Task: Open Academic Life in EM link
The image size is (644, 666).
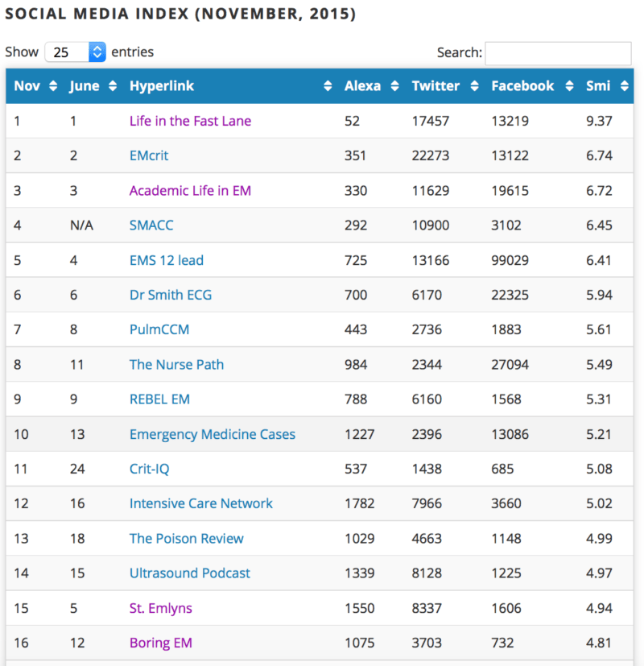Action: (x=190, y=191)
